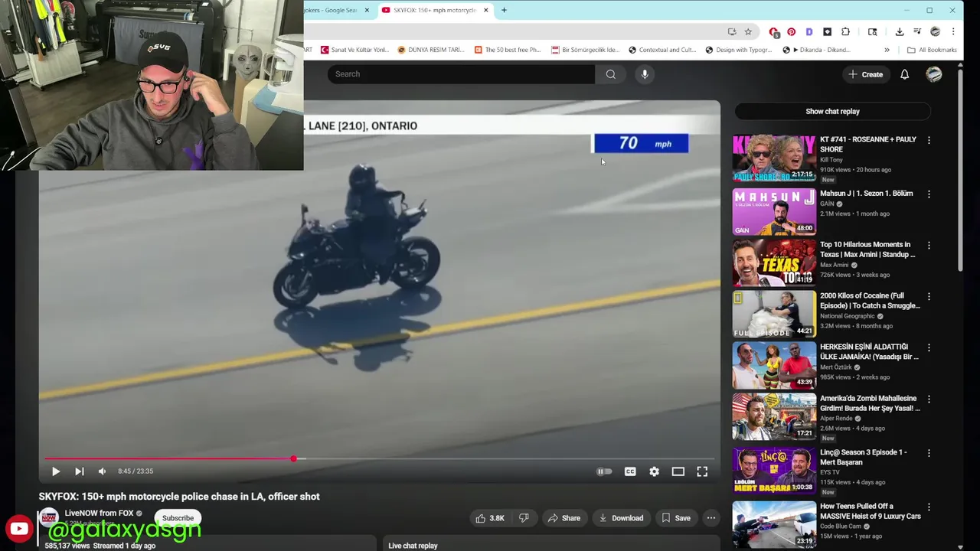Skip to the next video

click(79, 471)
